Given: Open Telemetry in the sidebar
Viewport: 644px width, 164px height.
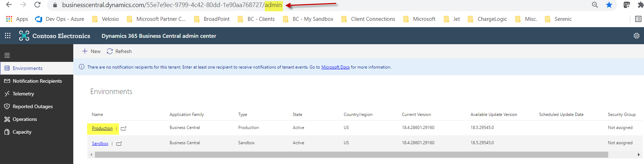Looking at the screenshot, I should click(x=36, y=94).
